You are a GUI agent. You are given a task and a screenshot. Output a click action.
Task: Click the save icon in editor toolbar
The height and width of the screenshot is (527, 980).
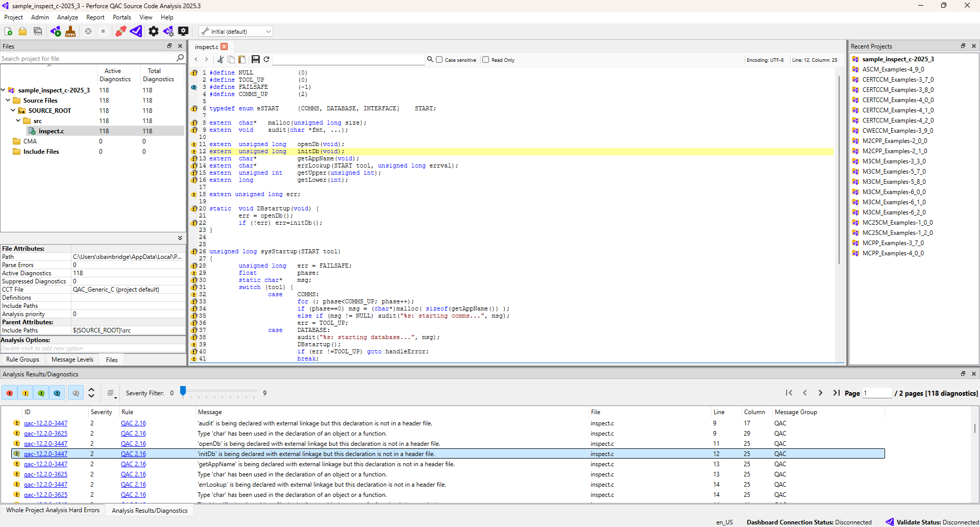click(255, 60)
